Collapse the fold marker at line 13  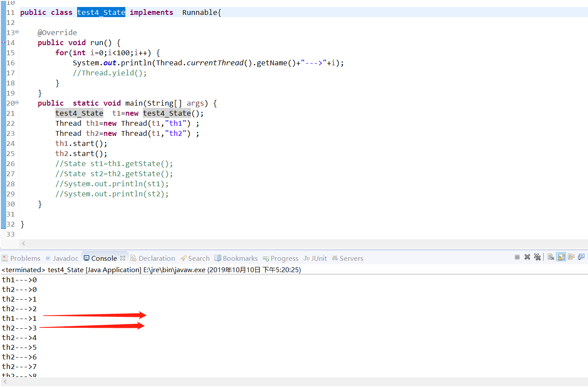(17, 32)
